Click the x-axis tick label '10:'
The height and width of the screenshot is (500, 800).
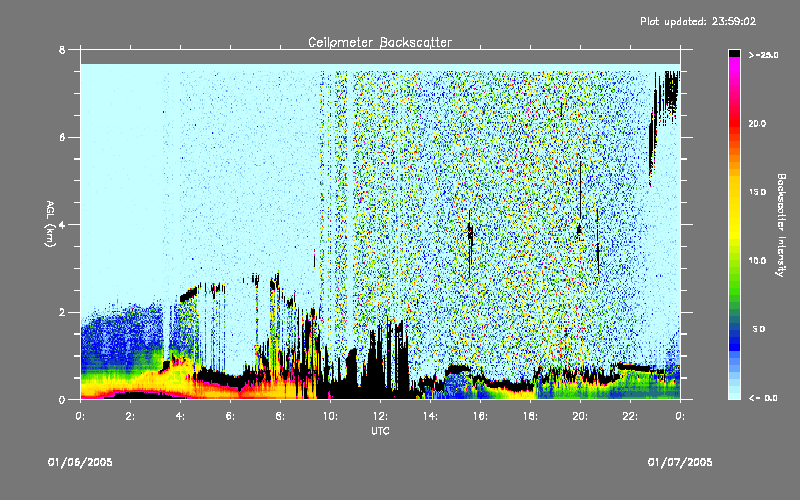pos(330,416)
